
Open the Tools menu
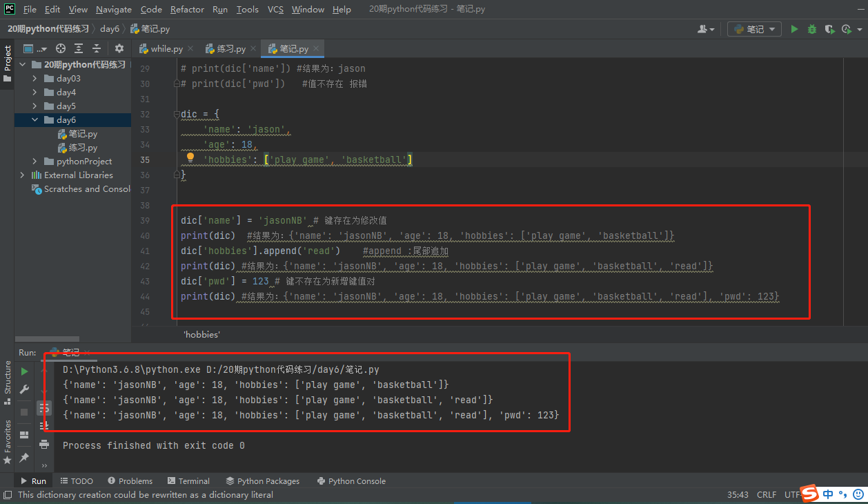(x=247, y=9)
